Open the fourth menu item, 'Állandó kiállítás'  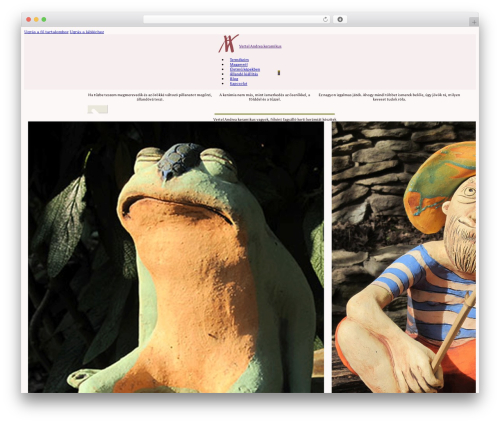point(244,74)
